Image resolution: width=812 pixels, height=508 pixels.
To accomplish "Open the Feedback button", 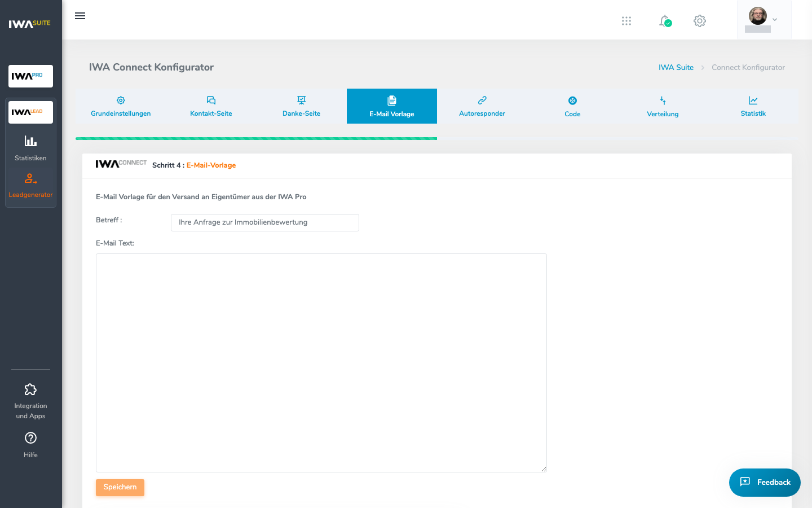I will click(x=765, y=483).
